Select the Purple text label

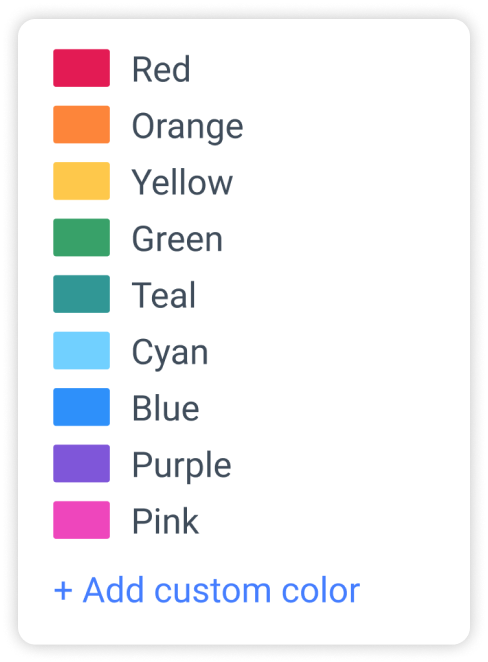tap(182, 466)
